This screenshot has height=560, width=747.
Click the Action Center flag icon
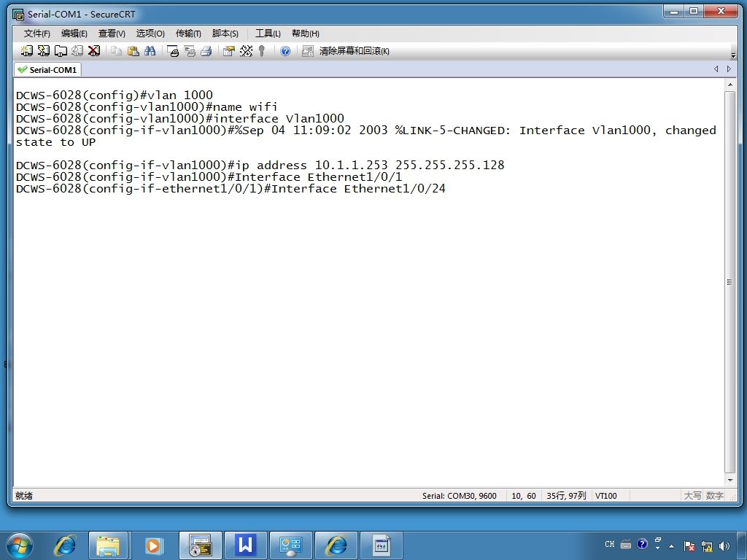coord(689,546)
